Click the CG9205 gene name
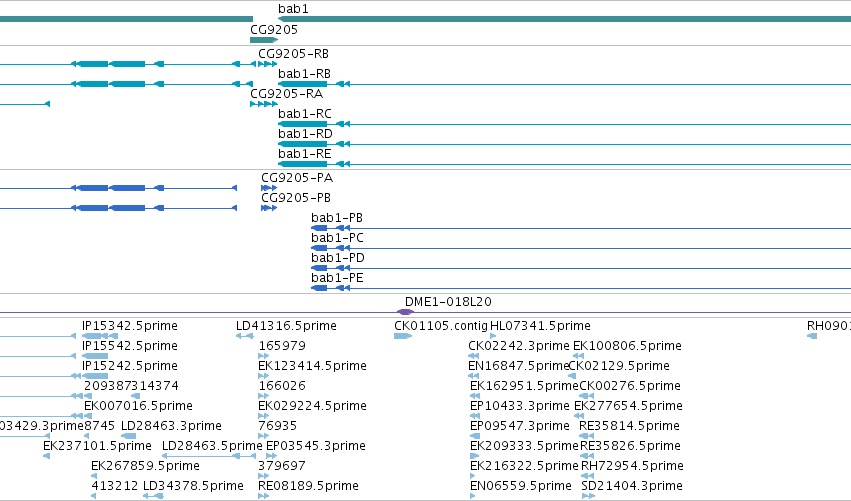 [x=274, y=30]
